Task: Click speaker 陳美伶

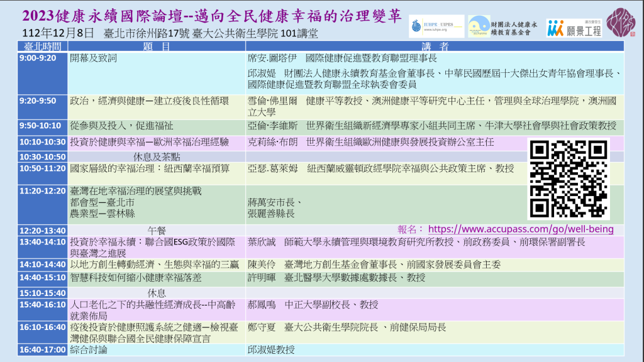Action: click(262, 265)
